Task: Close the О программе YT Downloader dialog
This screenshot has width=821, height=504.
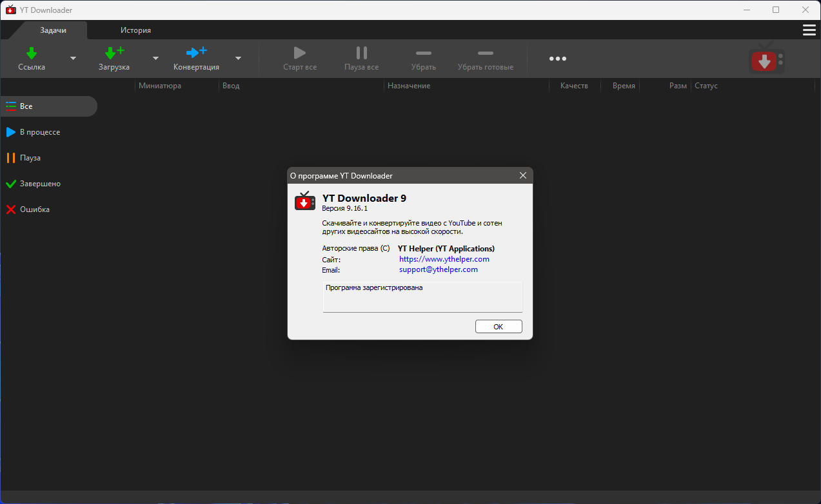Action: 523,175
